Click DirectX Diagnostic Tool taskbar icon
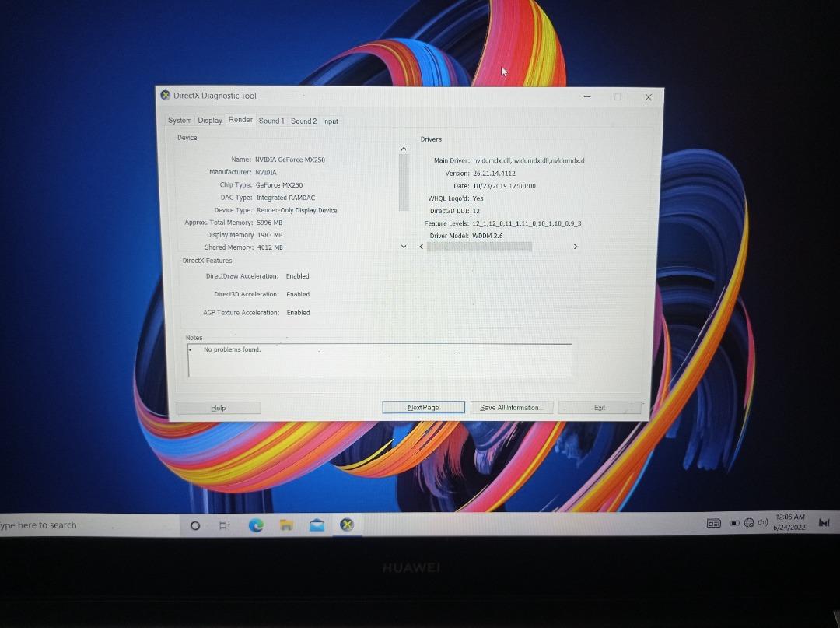This screenshot has height=628, width=840. (x=347, y=525)
